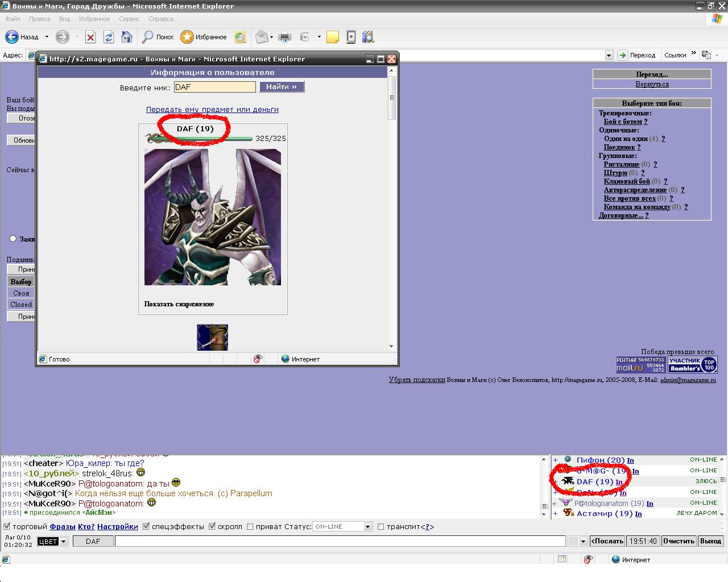
Task: Click the device-shaped toolbar icon
Action: tap(351, 37)
